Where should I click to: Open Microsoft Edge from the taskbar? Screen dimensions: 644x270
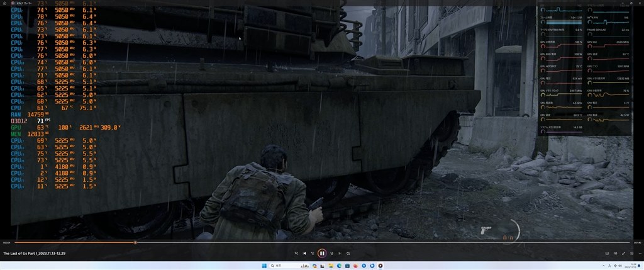[x=339, y=266]
